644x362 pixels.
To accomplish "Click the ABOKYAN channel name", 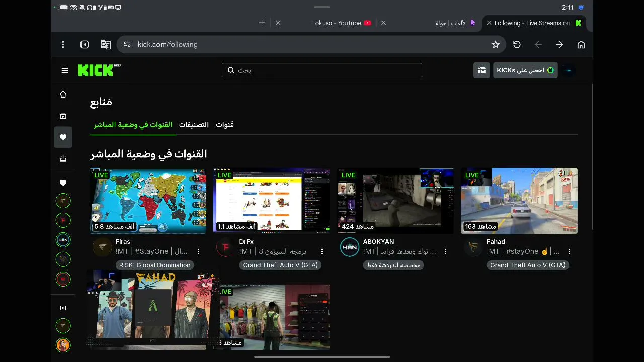I will click(x=378, y=242).
